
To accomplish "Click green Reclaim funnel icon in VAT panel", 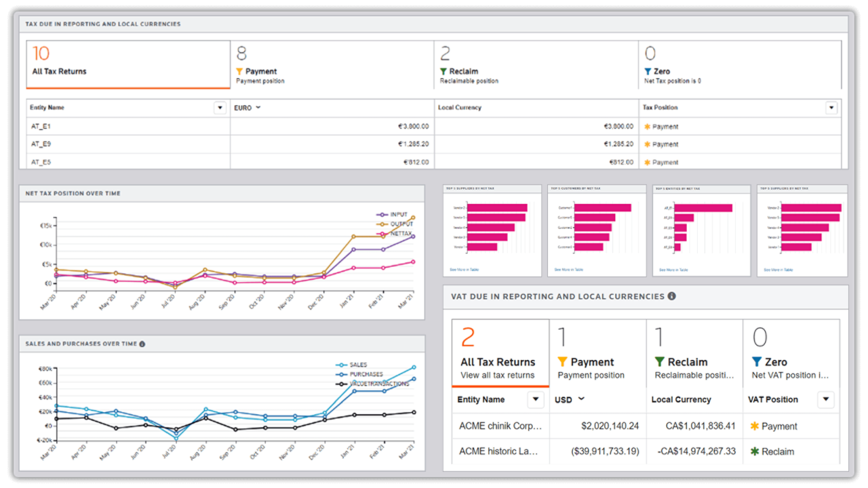I will pyautogui.click(x=659, y=362).
